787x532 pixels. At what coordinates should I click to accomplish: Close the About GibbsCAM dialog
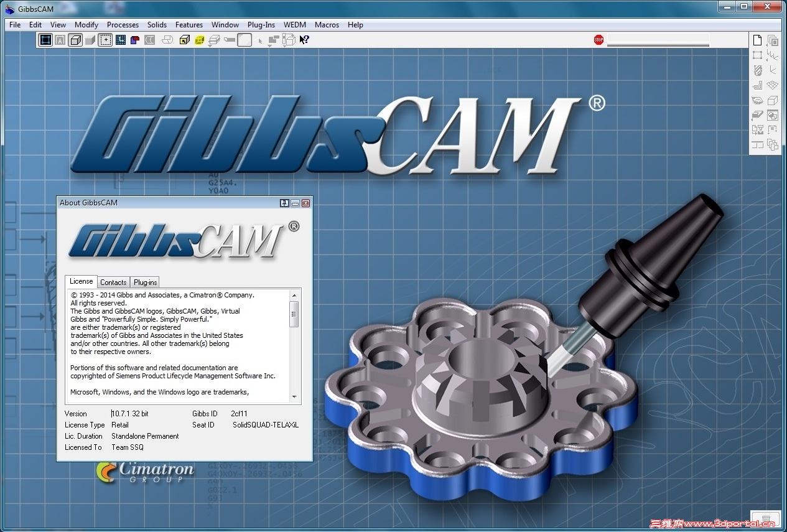coord(305,203)
